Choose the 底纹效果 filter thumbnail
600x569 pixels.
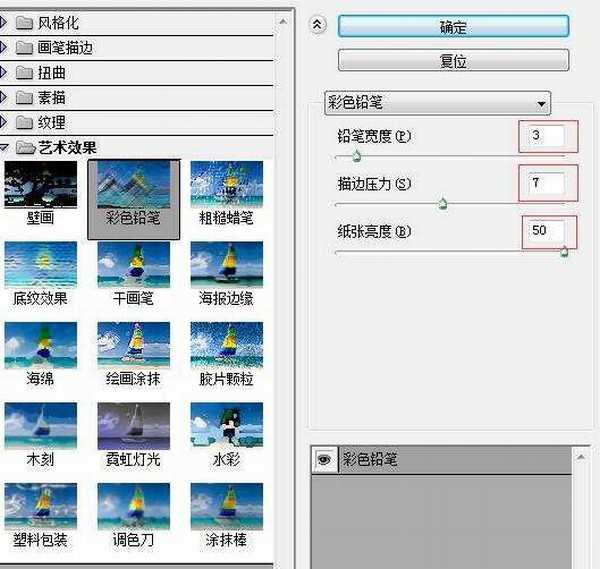(41, 265)
